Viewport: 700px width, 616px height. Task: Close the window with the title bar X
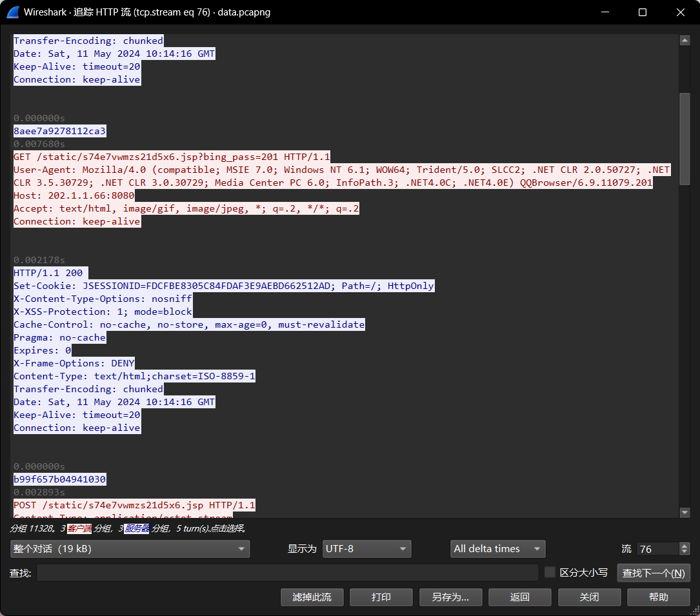click(x=681, y=12)
